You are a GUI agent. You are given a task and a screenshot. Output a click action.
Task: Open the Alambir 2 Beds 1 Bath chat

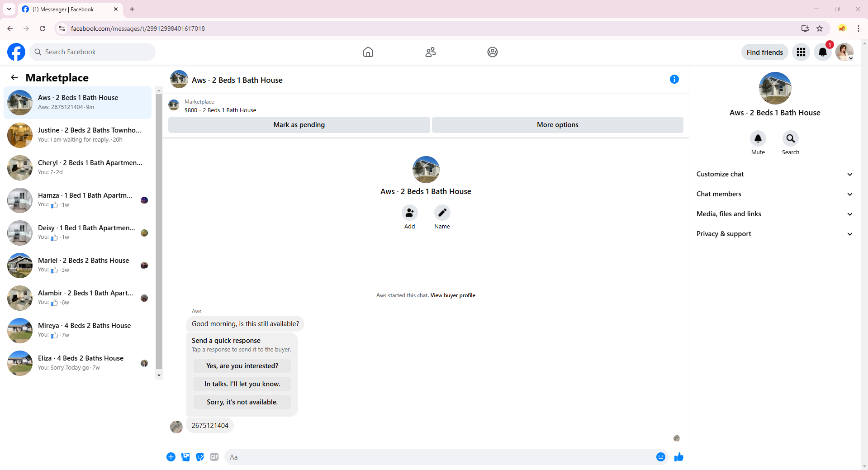78,298
